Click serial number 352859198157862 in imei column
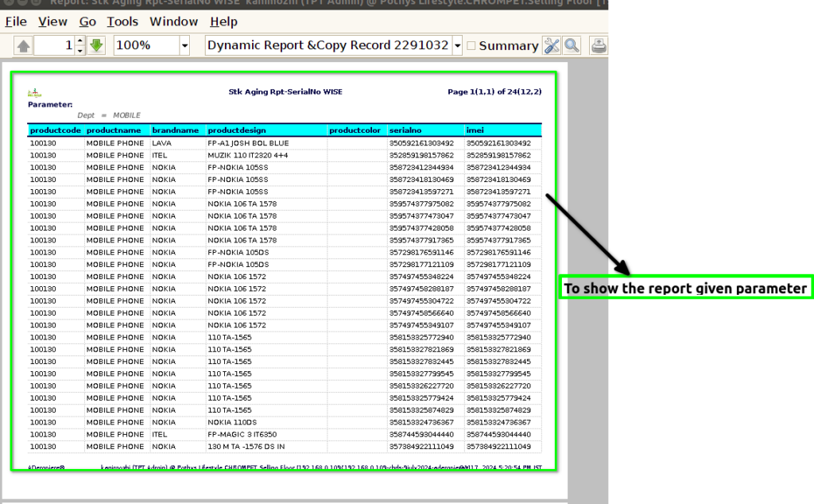Viewport: 814px width, 504px height. tap(498, 155)
